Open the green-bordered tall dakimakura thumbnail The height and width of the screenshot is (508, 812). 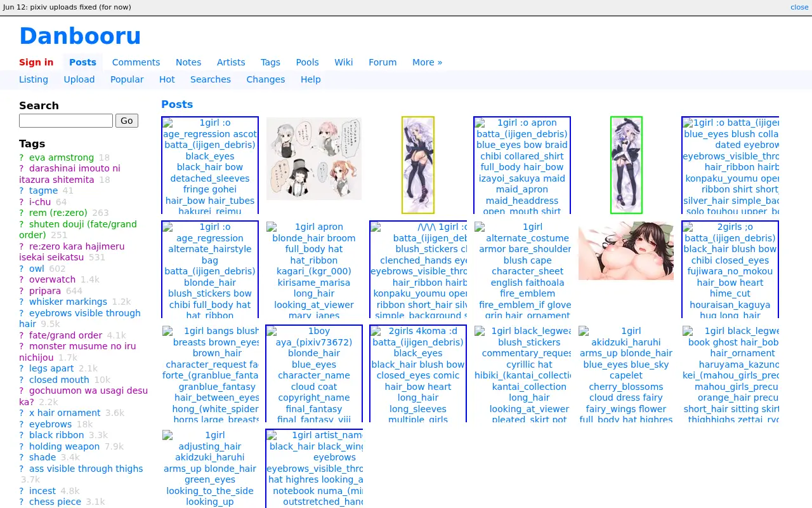[x=626, y=165]
